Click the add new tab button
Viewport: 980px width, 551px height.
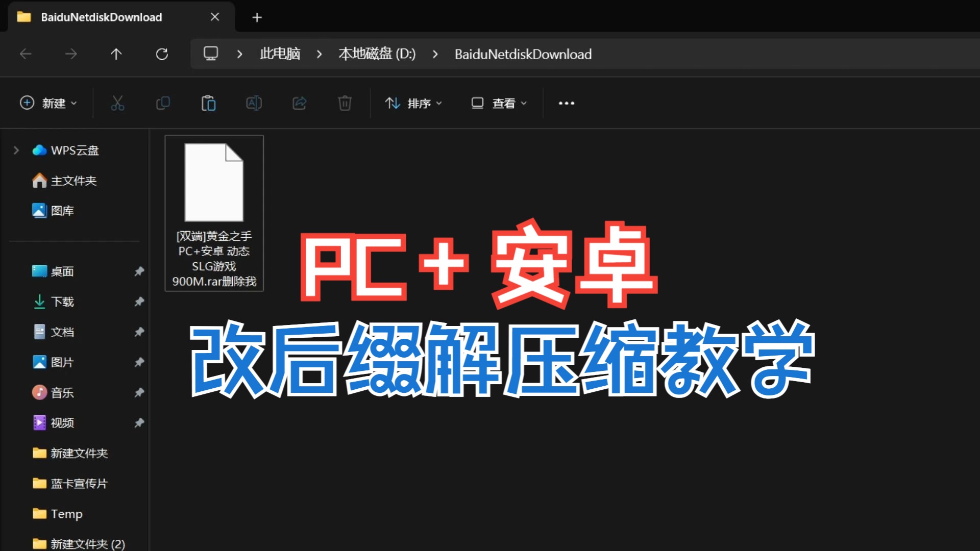(257, 17)
